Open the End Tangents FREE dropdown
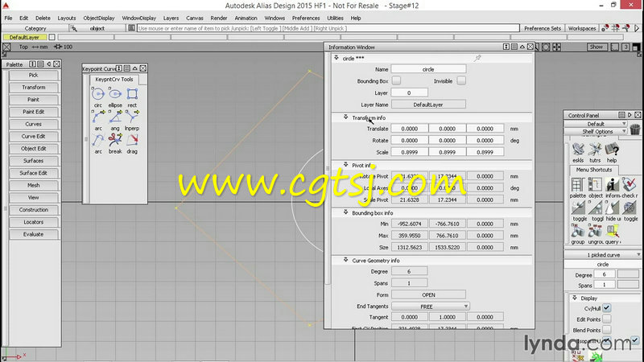 tap(430, 306)
